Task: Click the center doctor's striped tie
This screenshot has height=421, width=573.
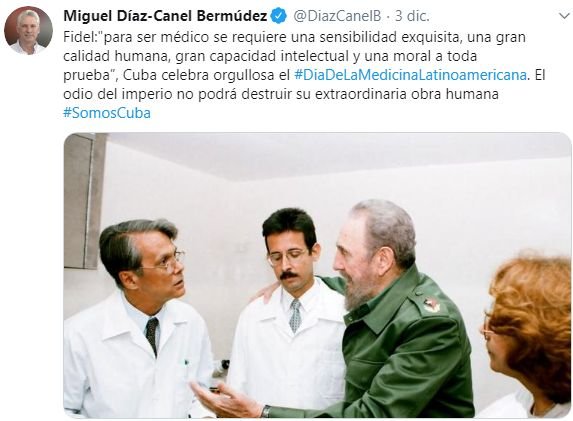Action: 295,316
